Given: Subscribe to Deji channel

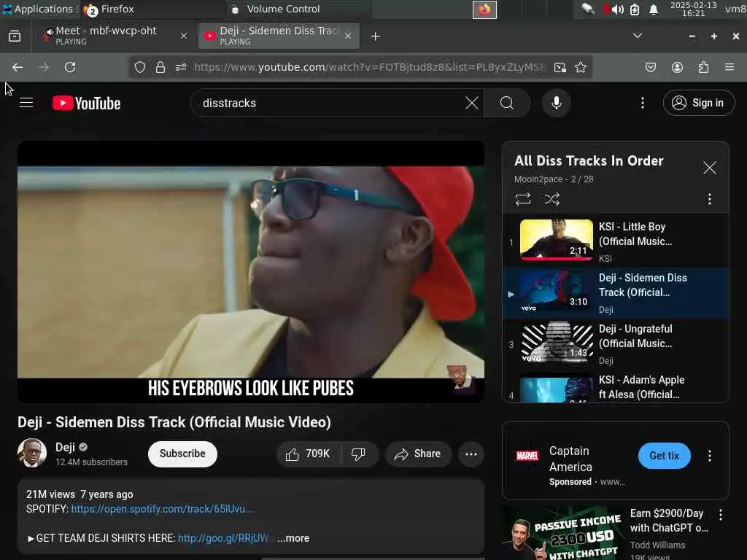Looking at the screenshot, I should point(182,454).
